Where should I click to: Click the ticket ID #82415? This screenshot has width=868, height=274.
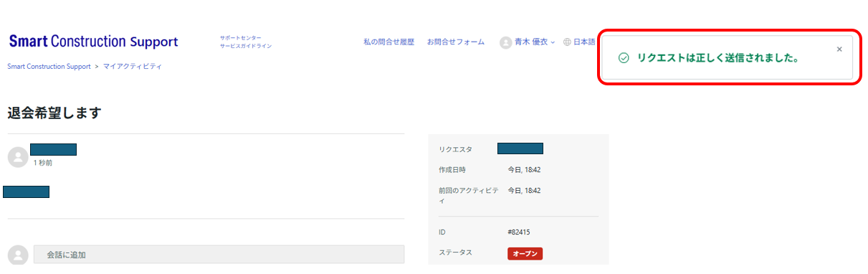tap(518, 232)
